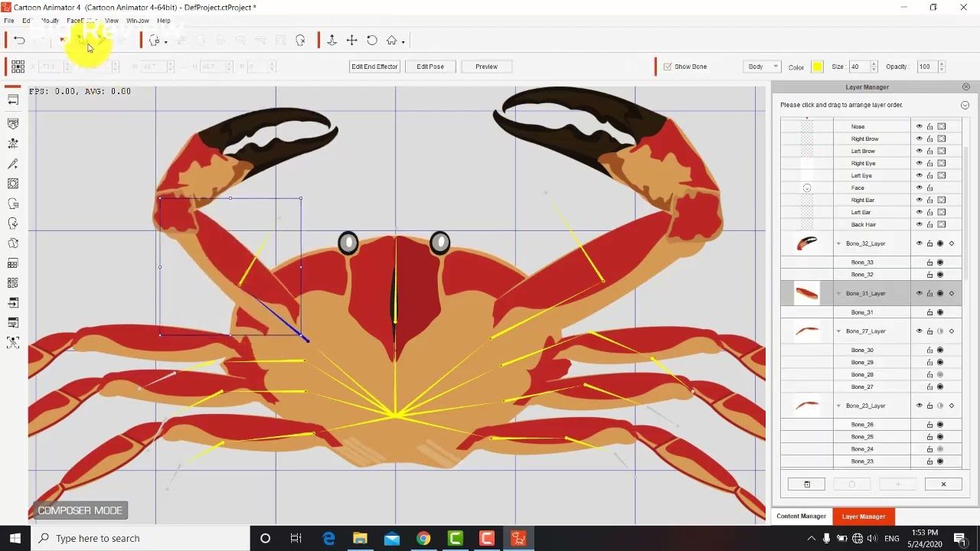Open the Help menu
This screenshot has height=551, width=980.
click(x=164, y=21)
